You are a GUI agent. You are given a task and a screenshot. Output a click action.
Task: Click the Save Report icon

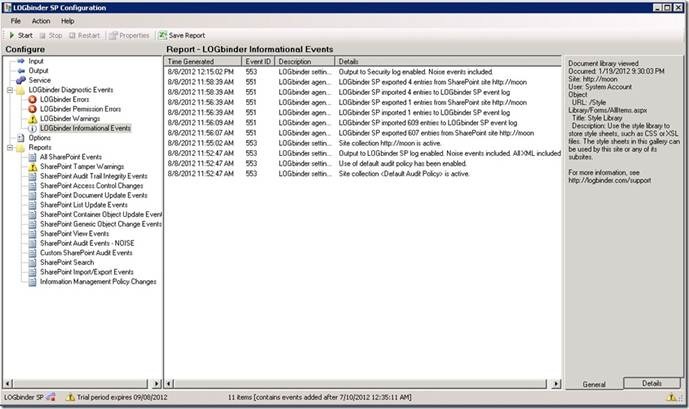(162, 35)
